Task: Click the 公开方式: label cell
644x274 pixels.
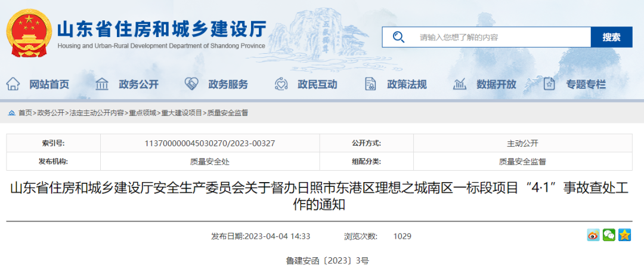Action: 366,144
